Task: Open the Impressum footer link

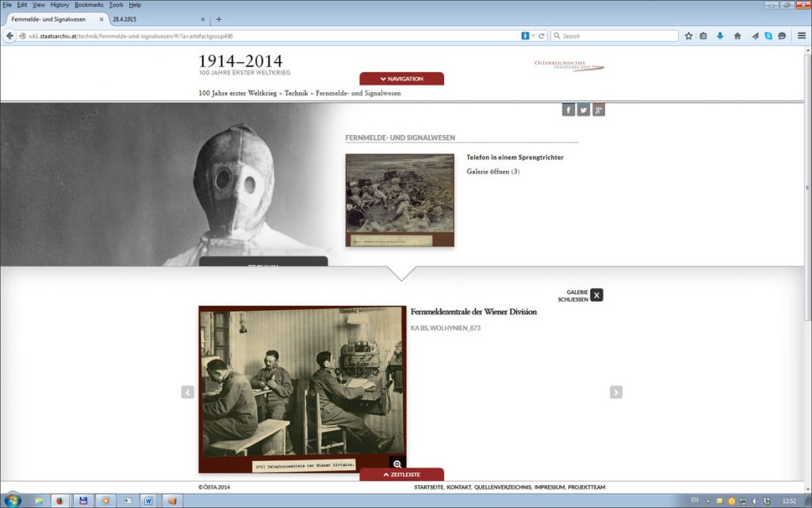Action: pyautogui.click(x=550, y=487)
